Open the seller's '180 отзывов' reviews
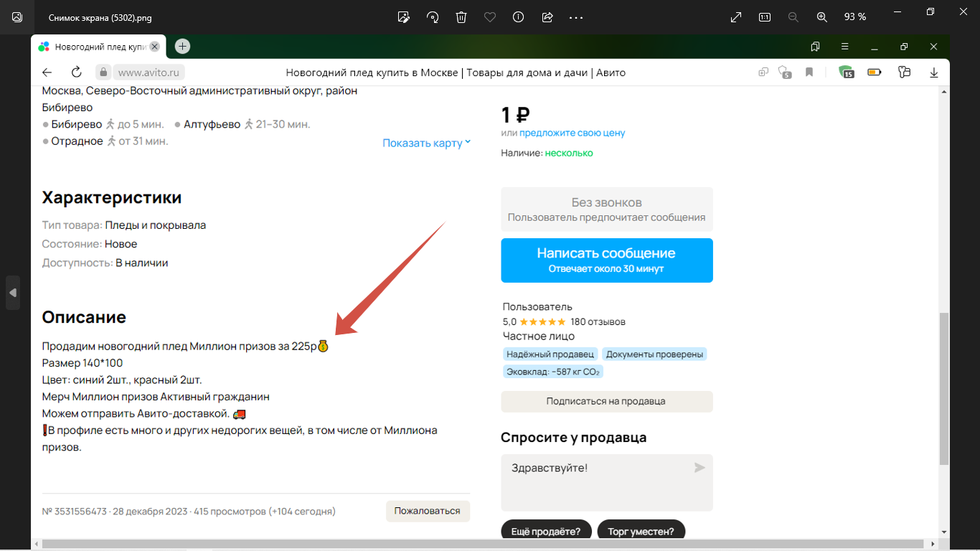The height and width of the screenshot is (551, 980). point(598,321)
